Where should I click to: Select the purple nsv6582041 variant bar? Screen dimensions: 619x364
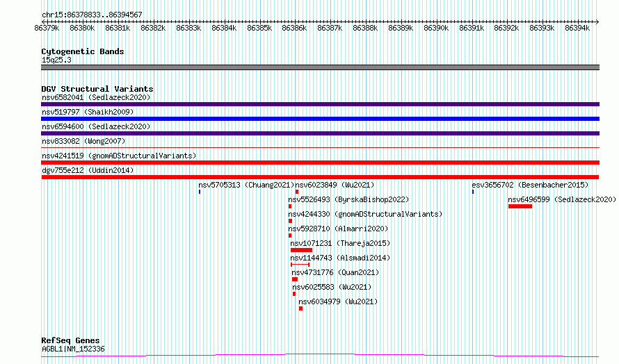coord(320,104)
